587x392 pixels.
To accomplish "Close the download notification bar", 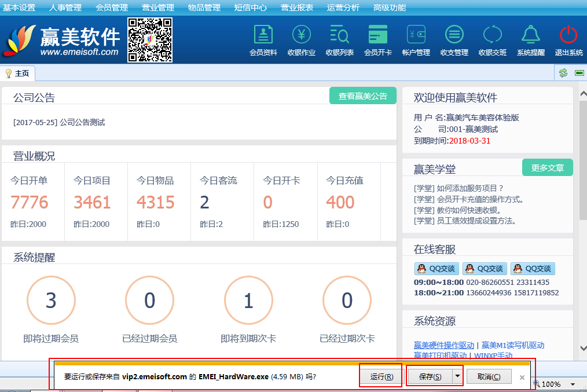I will tap(522, 377).
